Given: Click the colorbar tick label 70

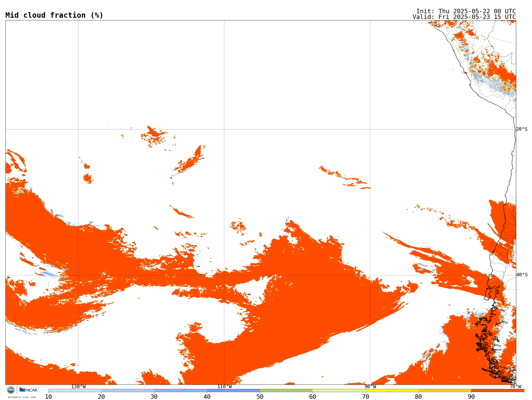Looking at the screenshot, I should (x=366, y=397).
